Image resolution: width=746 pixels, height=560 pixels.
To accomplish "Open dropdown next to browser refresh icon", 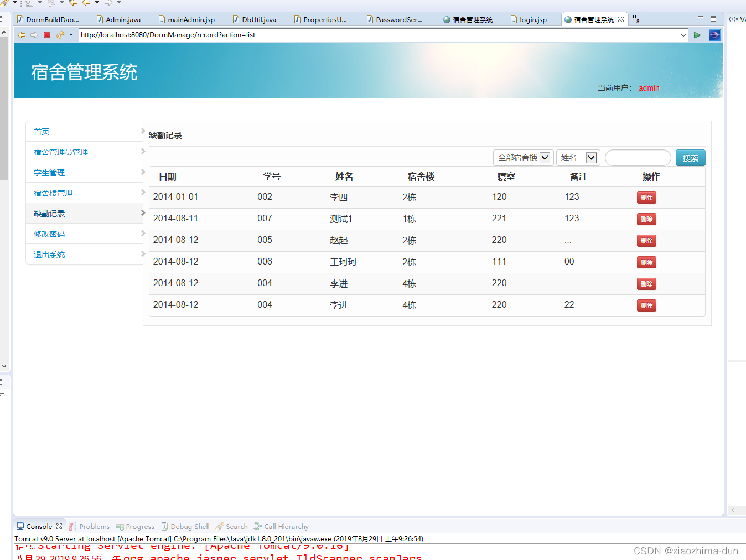I will (x=71, y=35).
